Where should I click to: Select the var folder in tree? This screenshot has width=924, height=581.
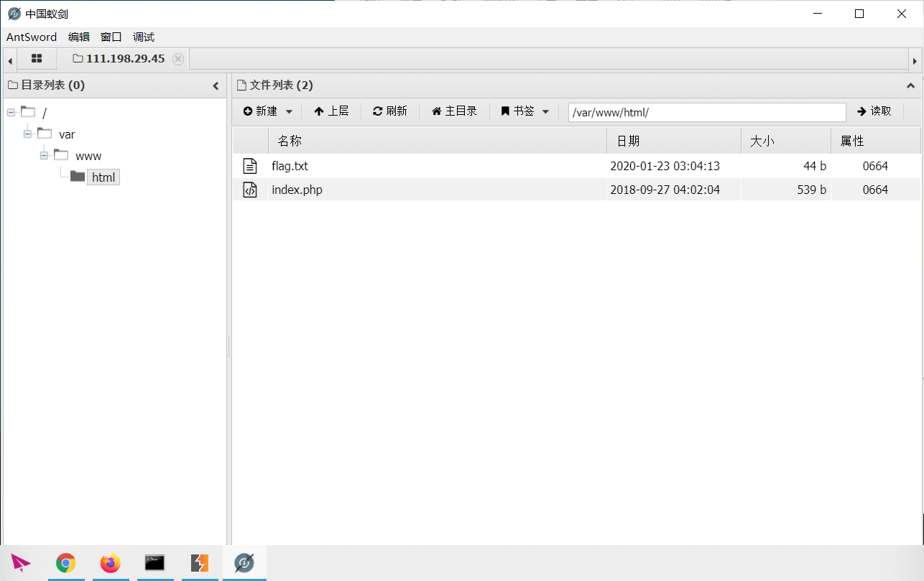pos(67,134)
